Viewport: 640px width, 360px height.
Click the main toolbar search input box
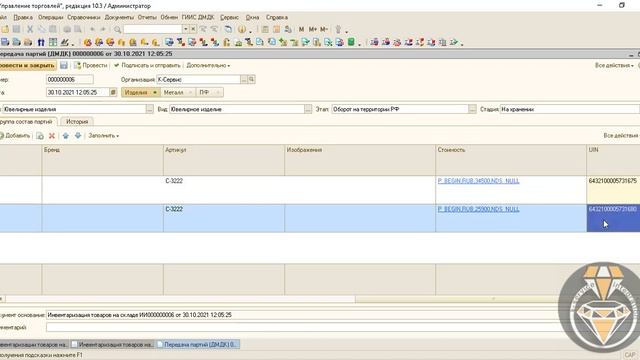coord(153,29)
